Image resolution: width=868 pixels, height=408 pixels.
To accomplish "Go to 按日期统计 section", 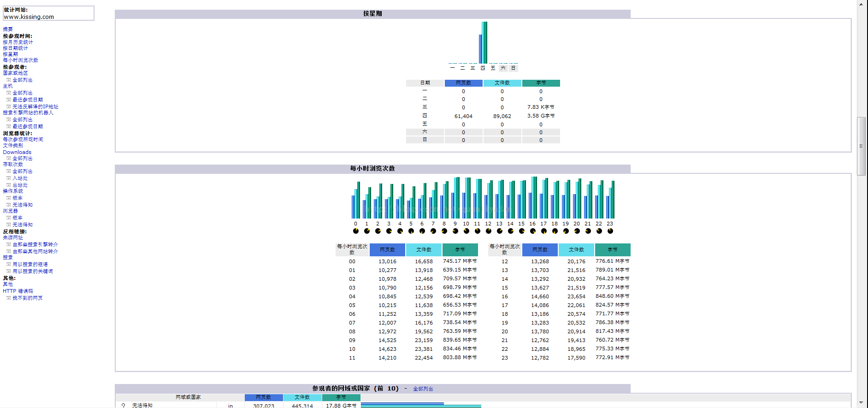I will tap(15, 48).
